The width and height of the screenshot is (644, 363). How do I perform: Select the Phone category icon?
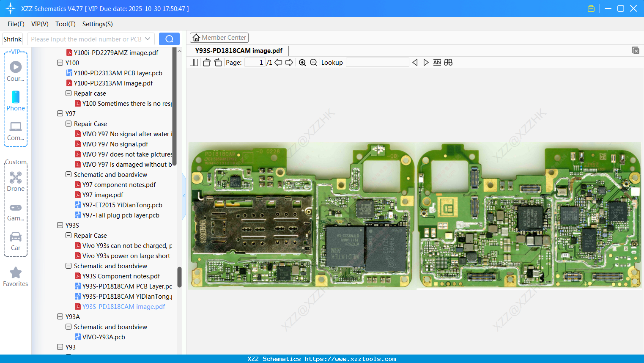(x=16, y=101)
